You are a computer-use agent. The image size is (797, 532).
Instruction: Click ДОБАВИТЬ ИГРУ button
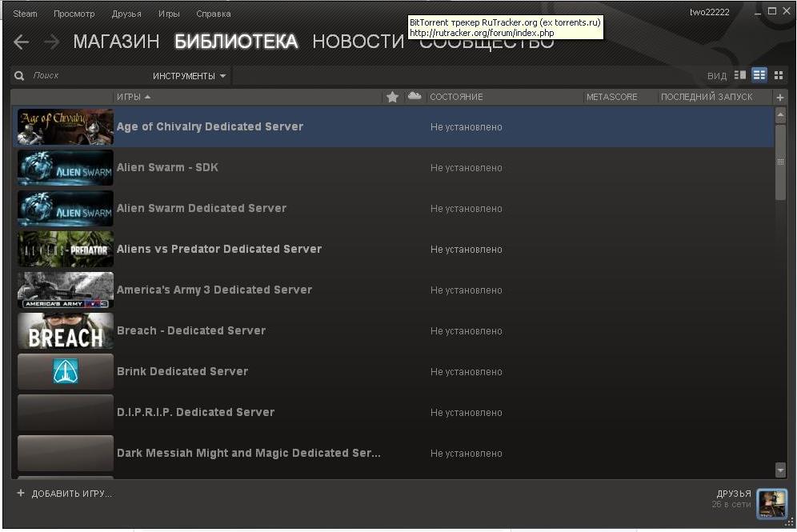coord(72,494)
